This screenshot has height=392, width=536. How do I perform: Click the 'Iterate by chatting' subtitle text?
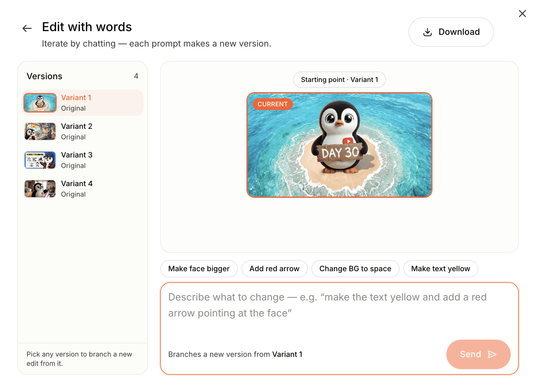click(156, 44)
